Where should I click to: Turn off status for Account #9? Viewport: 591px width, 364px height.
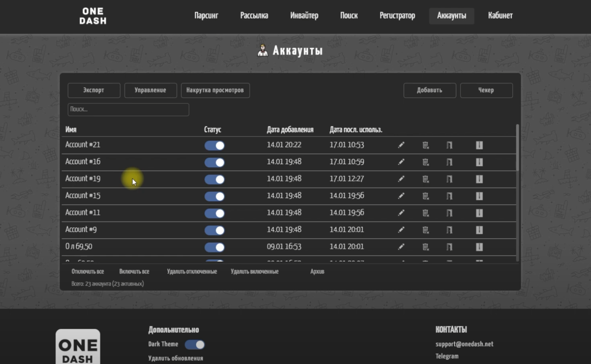coord(215,230)
